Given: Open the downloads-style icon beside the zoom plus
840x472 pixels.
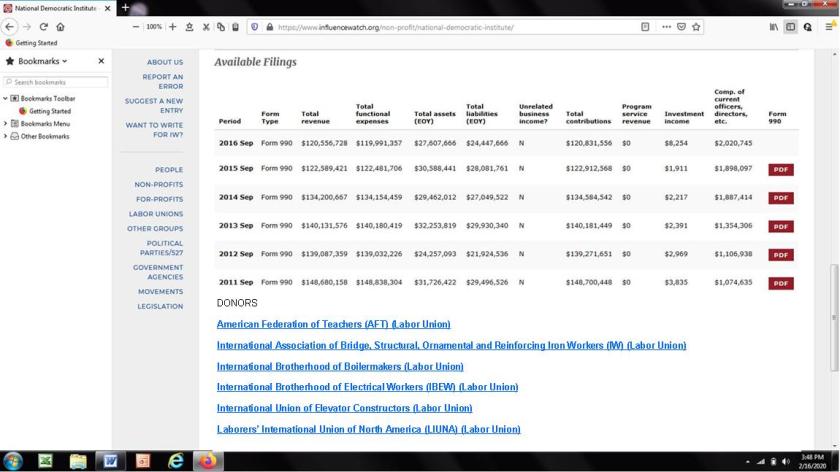Looking at the screenshot, I should [x=189, y=27].
